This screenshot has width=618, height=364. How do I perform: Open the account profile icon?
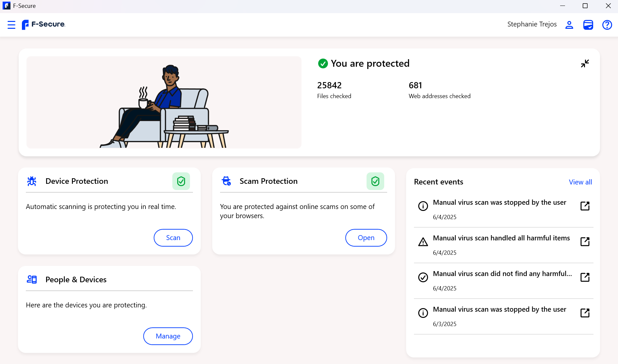point(569,25)
